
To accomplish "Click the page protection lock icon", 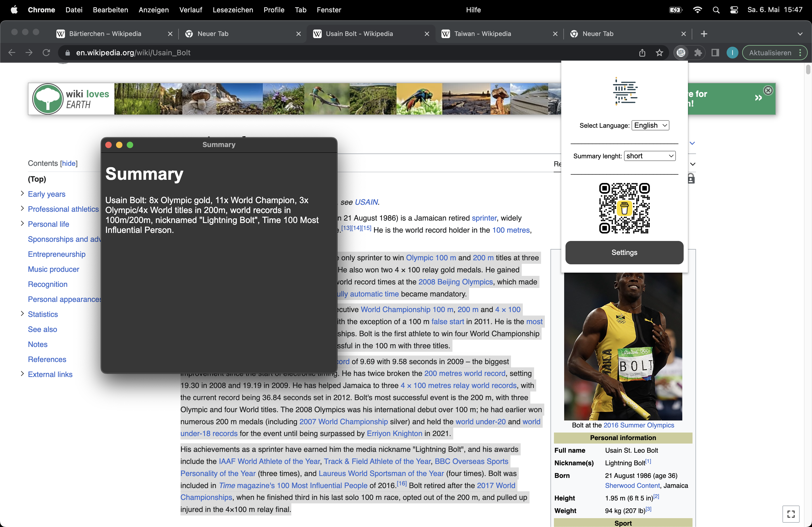I will (x=691, y=178).
